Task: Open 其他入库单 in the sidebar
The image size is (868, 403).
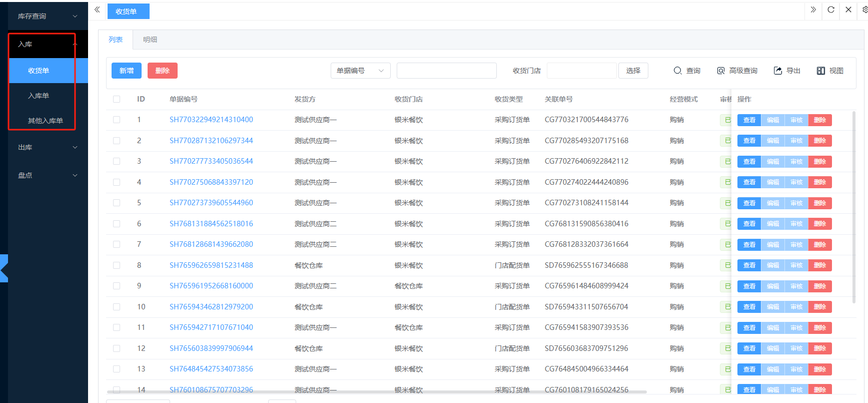Action: (46, 121)
